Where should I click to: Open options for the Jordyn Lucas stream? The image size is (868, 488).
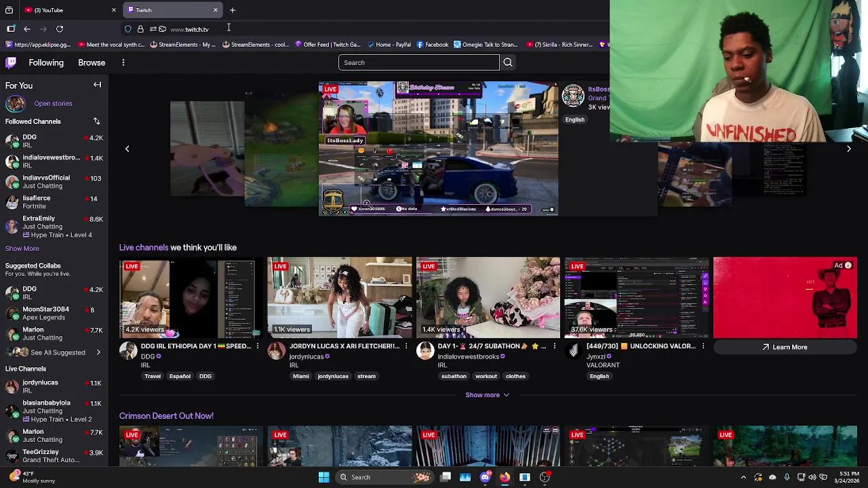406,346
